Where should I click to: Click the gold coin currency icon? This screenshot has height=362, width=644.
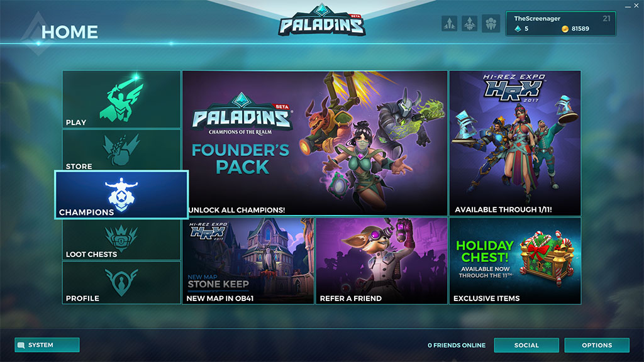click(565, 29)
